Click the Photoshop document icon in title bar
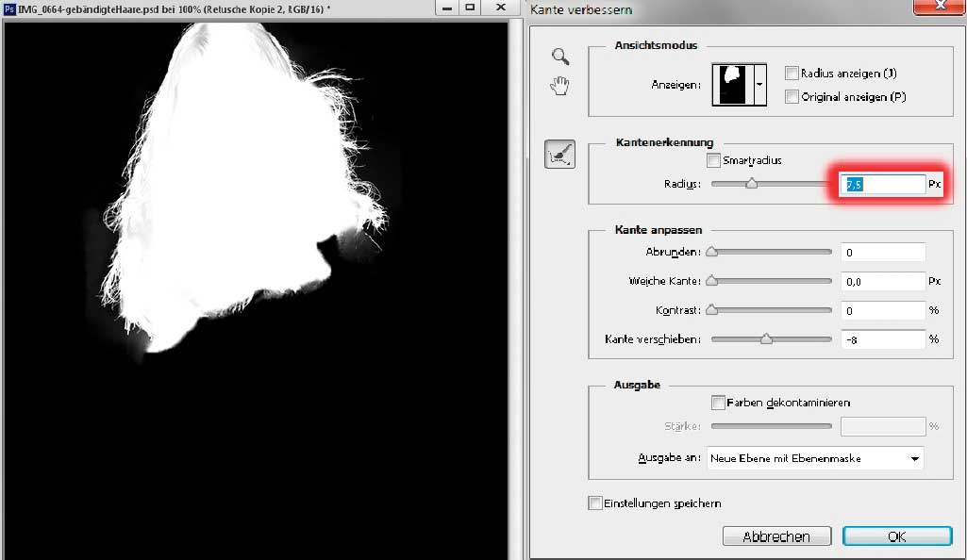The image size is (967, 560). [x=9, y=8]
